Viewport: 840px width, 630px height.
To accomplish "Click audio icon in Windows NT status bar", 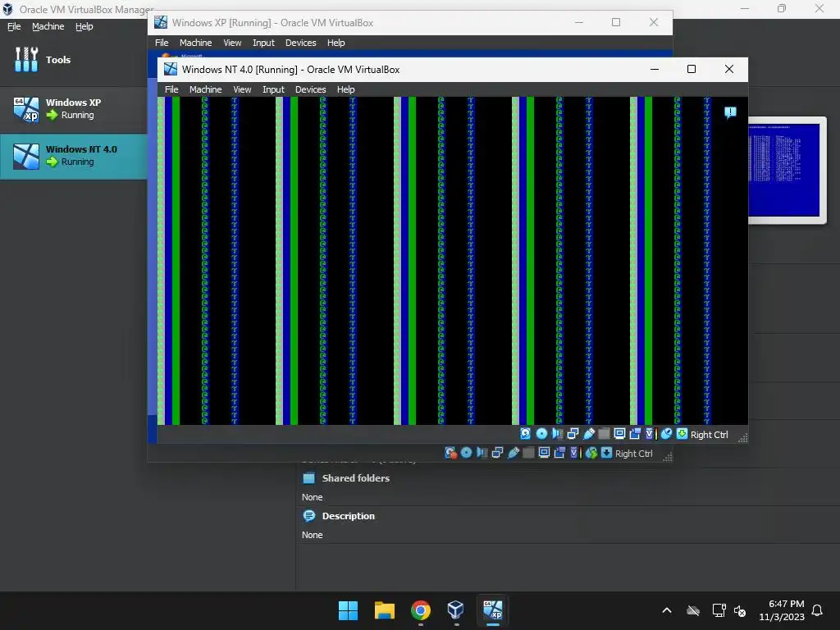I will (557, 434).
